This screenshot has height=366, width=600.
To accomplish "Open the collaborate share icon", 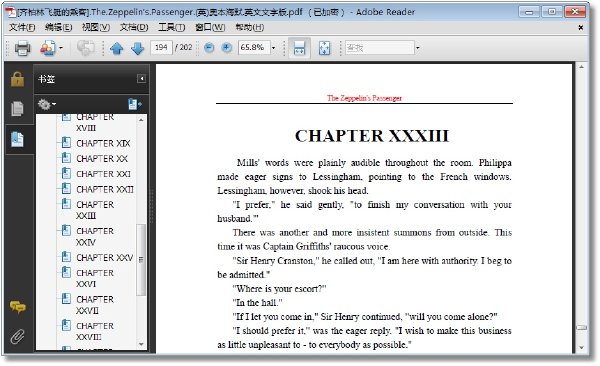I will click(48, 48).
